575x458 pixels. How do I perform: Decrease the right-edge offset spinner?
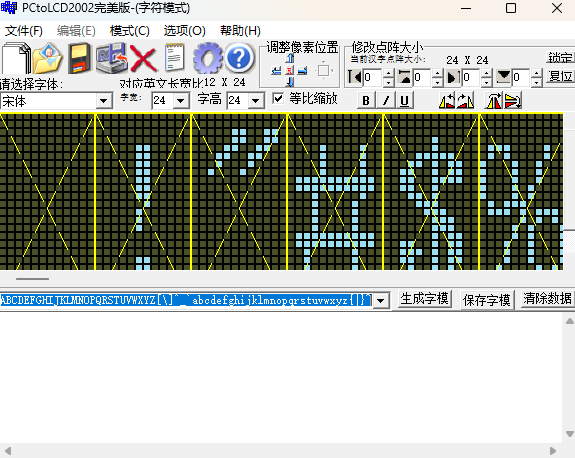487,82
